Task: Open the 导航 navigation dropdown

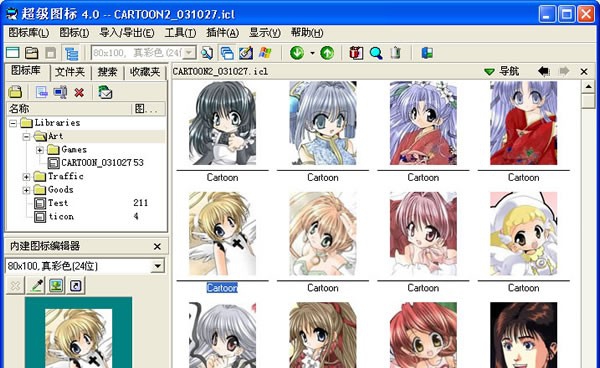Action: (501, 72)
